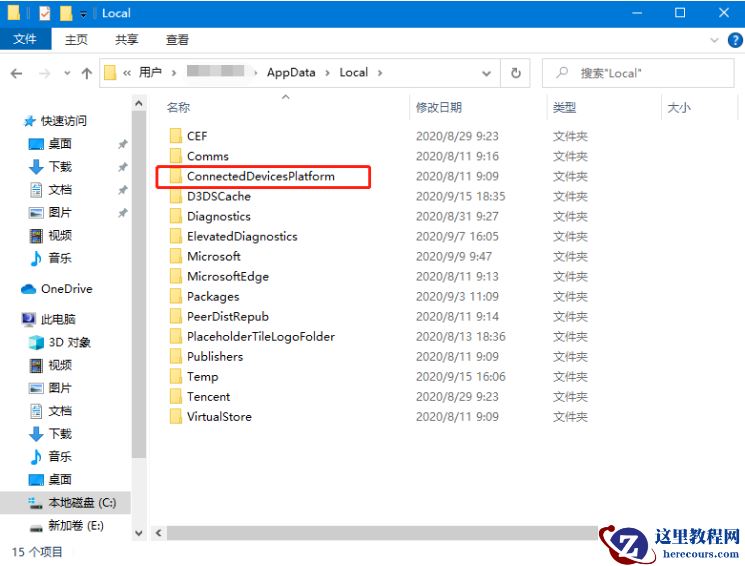Go back using the back arrow
The height and width of the screenshot is (566, 745).
coord(17,73)
